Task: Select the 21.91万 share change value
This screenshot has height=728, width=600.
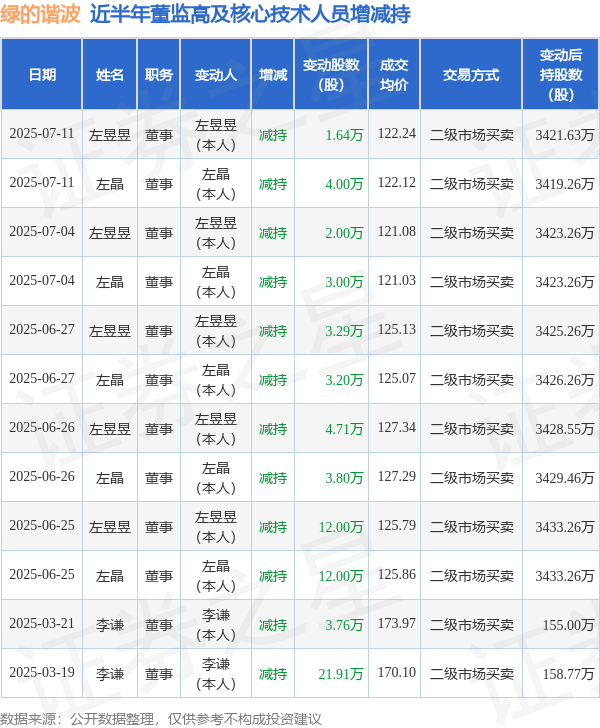Action: (341, 674)
